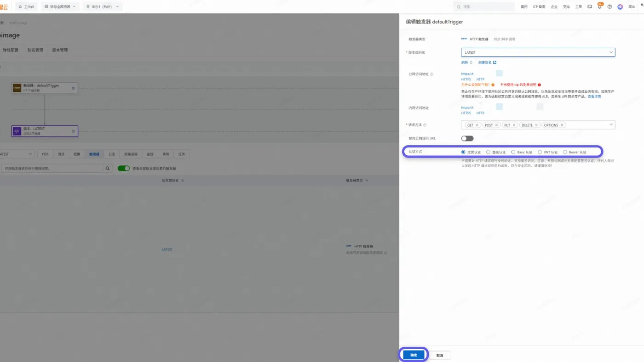Click the help icon beside 支持同步调用和异步调用
Image resolution: width=644 pixels, height=362 pixels.
[385, 253]
